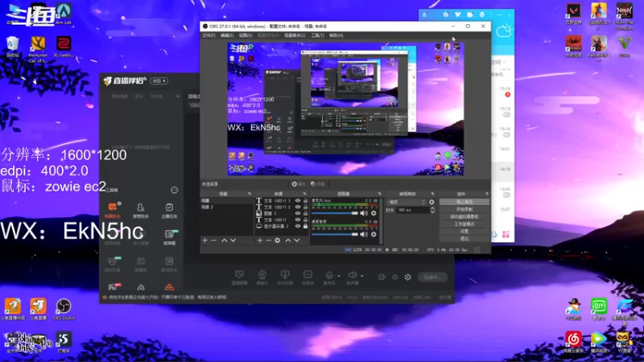The image size is (644, 362).
Task: Open the 编辑(E) menu in OBS
Action: 227,35
